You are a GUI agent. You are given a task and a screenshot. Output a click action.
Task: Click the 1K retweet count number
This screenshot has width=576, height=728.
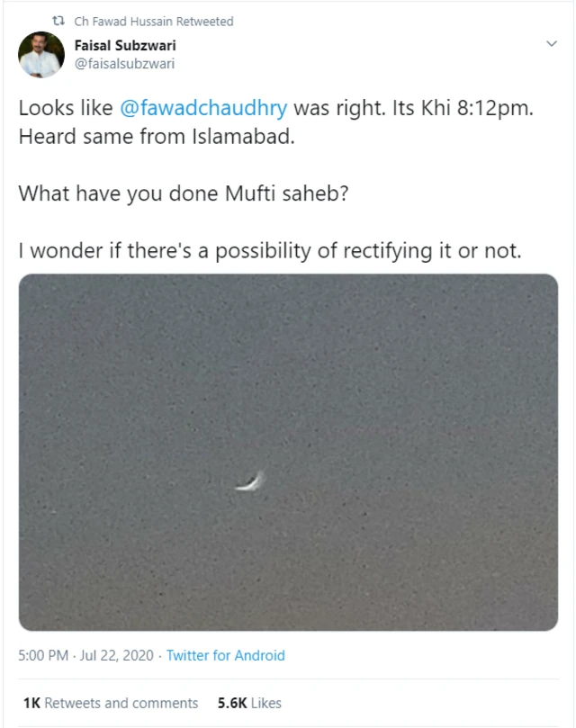pos(31,703)
